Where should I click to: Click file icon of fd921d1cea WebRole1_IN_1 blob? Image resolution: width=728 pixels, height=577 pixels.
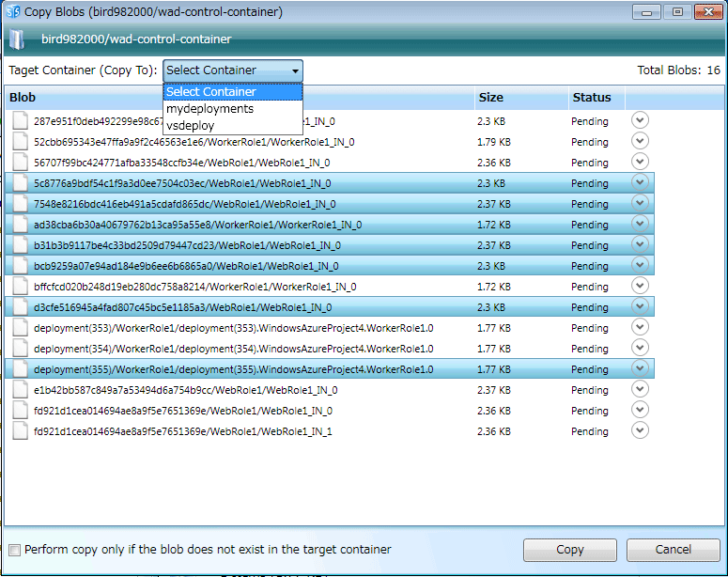(x=20, y=430)
